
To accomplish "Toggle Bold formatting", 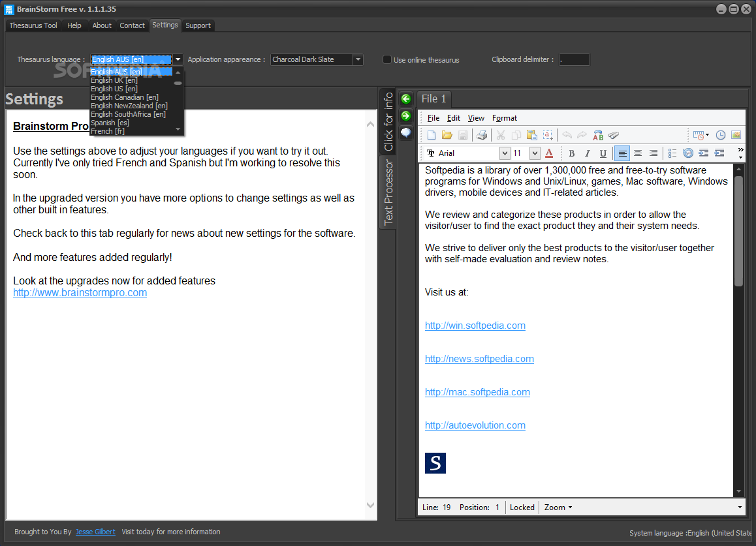I will (x=572, y=153).
